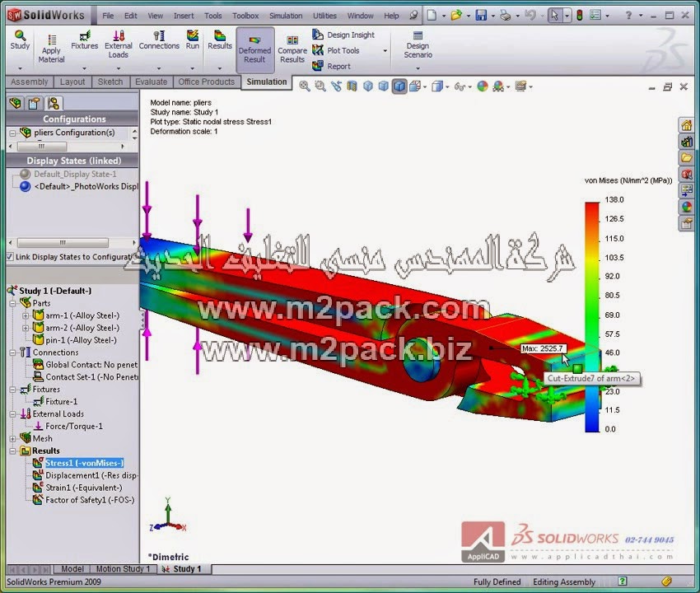Click the Rebuild traffic light icon
The image size is (700, 593).
click(x=580, y=16)
